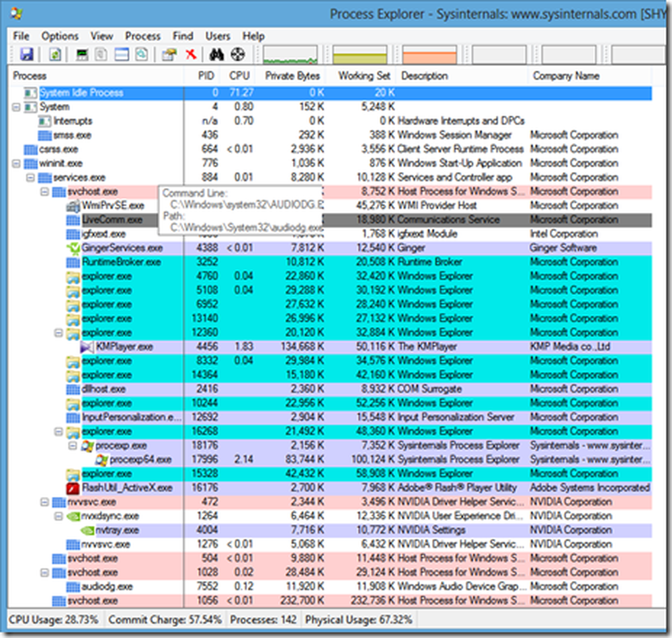Click the crosshair Find Window's Process icon

tap(237, 54)
